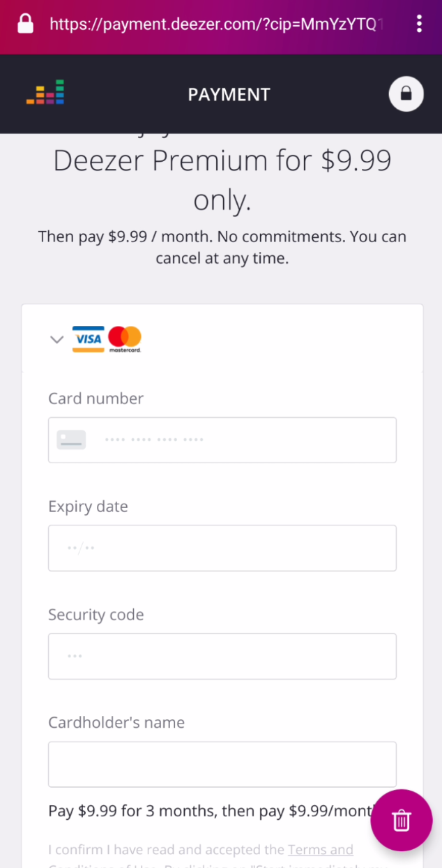This screenshot has width=442, height=868.
Task: Click the 'Pay $9.99 for 3 months' text
Action: (174, 811)
